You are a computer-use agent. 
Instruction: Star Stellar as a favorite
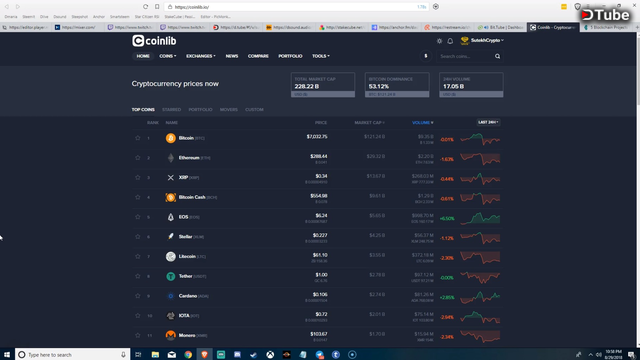138,236
